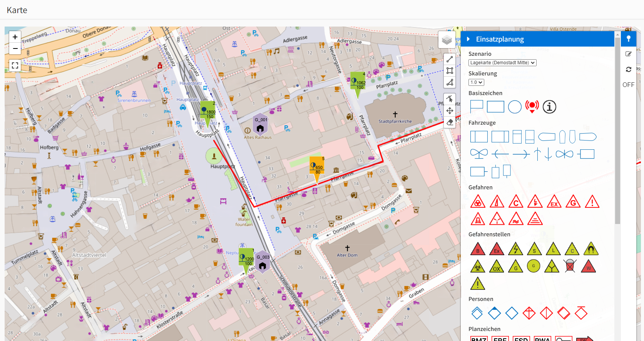Select the RWA plan symbol

click(x=542, y=339)
